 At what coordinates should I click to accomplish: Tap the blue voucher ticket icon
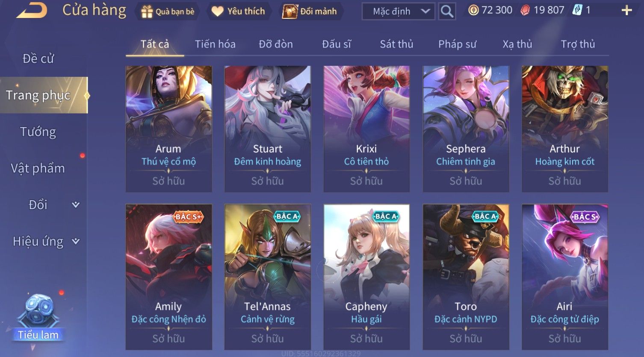pos(577,10)
